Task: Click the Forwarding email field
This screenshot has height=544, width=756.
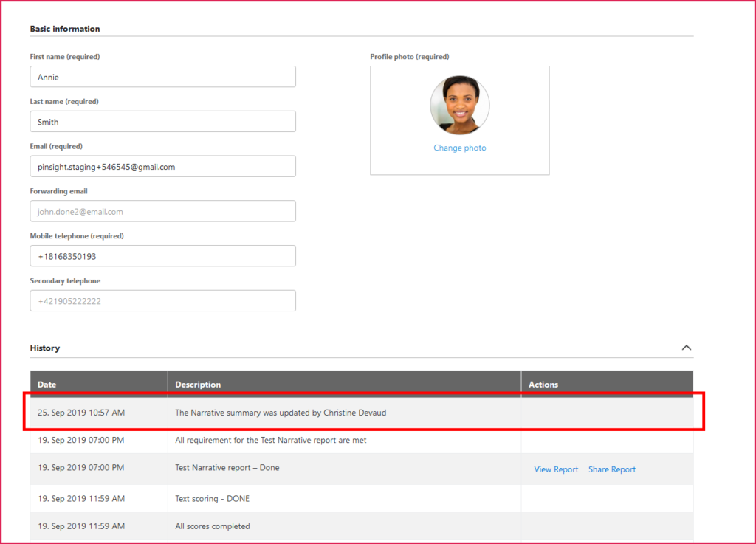Action: [162, 212]
